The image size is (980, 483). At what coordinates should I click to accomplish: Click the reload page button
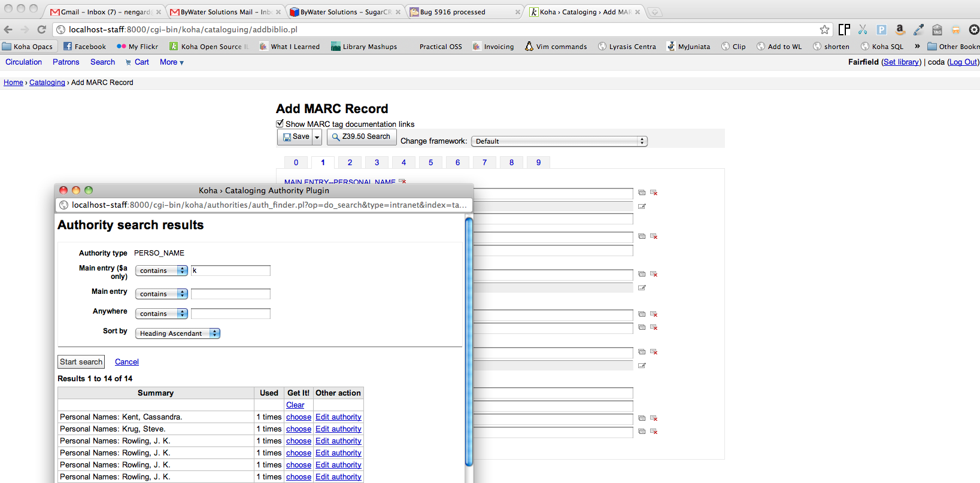point(41,29)
